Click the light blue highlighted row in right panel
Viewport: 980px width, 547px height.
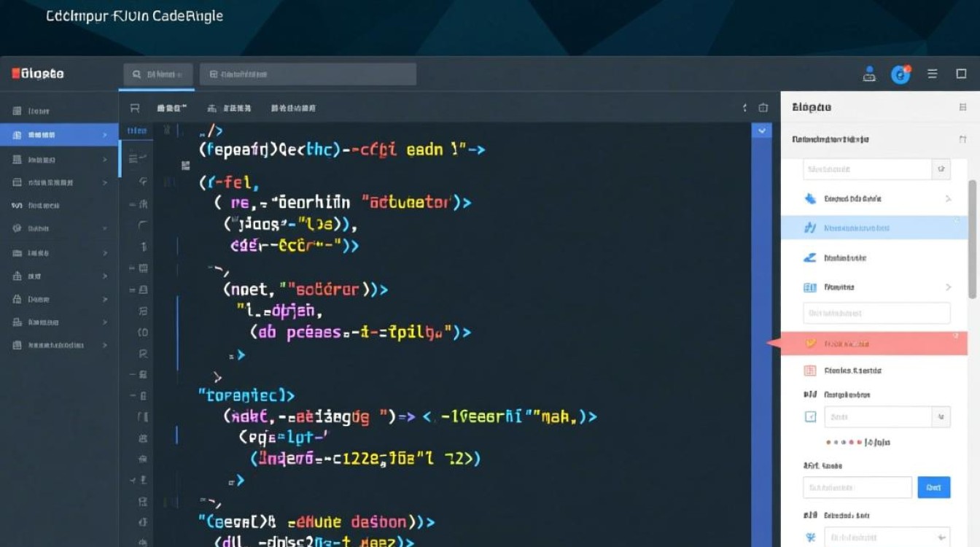pyautogui.click(x=874, y=228)
